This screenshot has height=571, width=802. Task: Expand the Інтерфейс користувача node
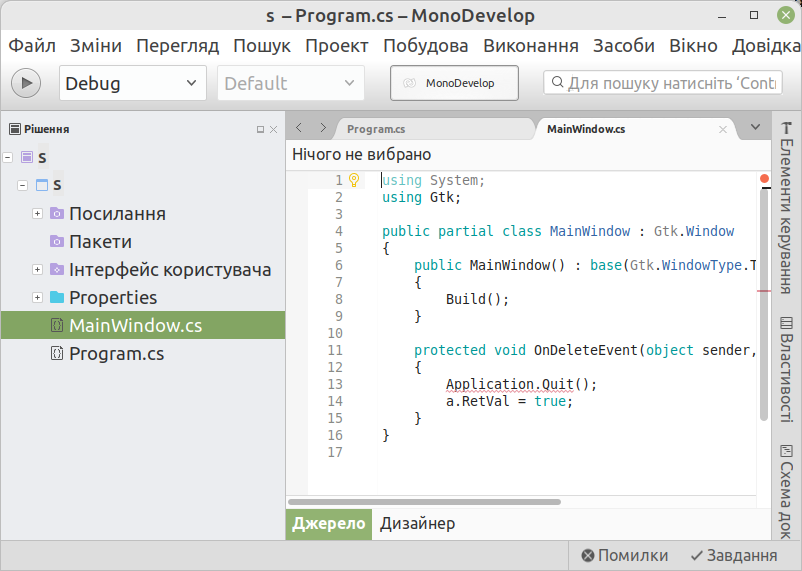click(37, 269)
